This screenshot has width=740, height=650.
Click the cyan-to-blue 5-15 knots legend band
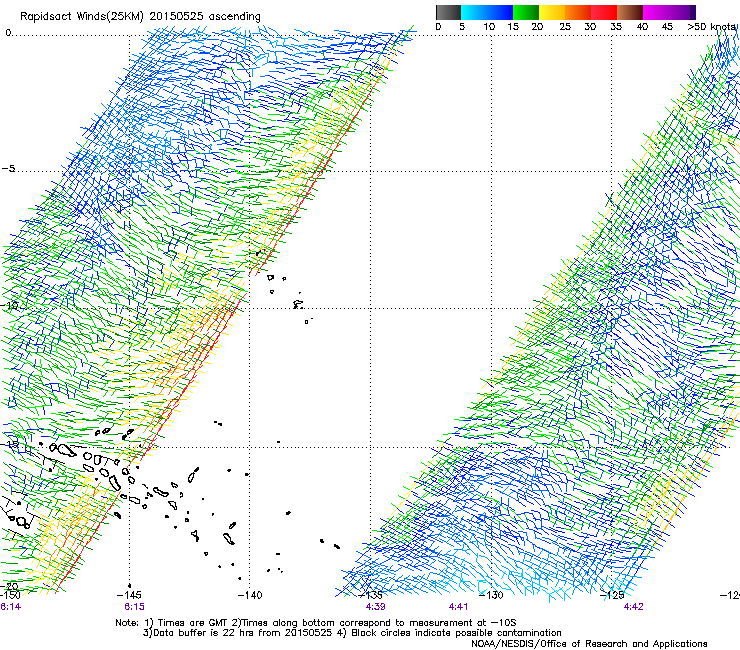[x=487, y=12]
